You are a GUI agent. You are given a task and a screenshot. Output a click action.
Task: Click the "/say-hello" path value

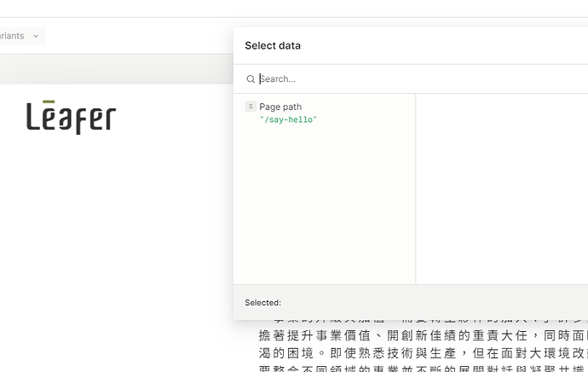[x=288, y=120]
